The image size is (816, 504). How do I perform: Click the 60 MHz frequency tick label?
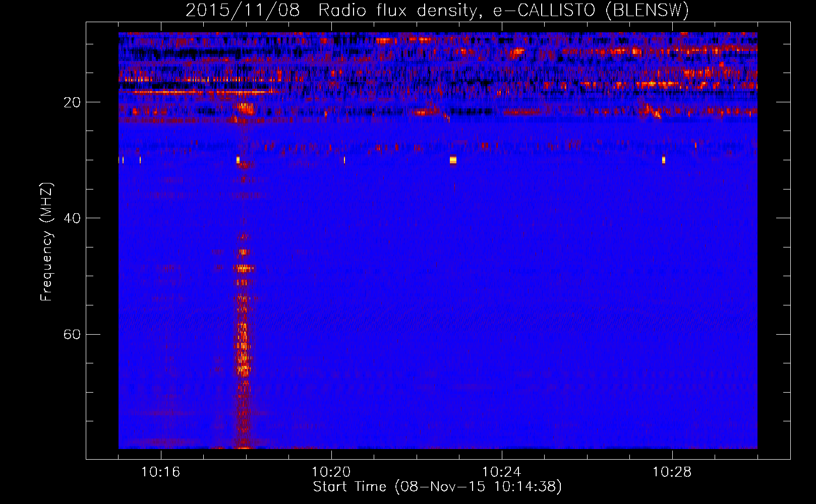(x=72, y=334)
